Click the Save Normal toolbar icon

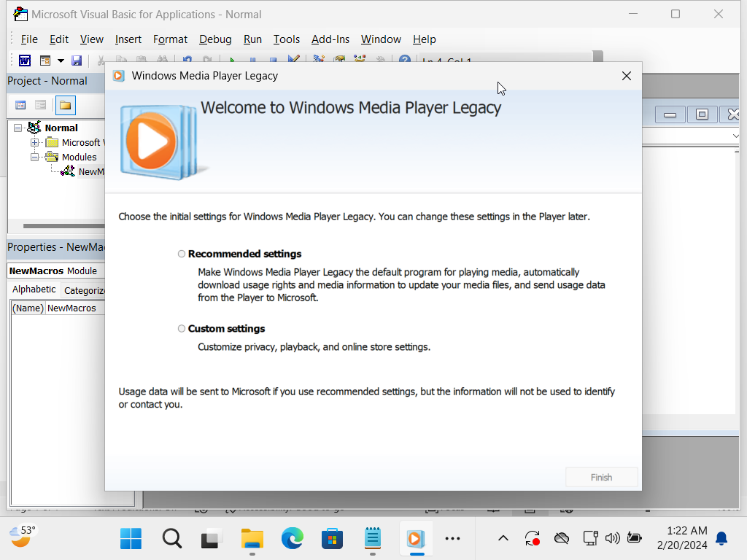pyautogui.click(x=76, y=61)
